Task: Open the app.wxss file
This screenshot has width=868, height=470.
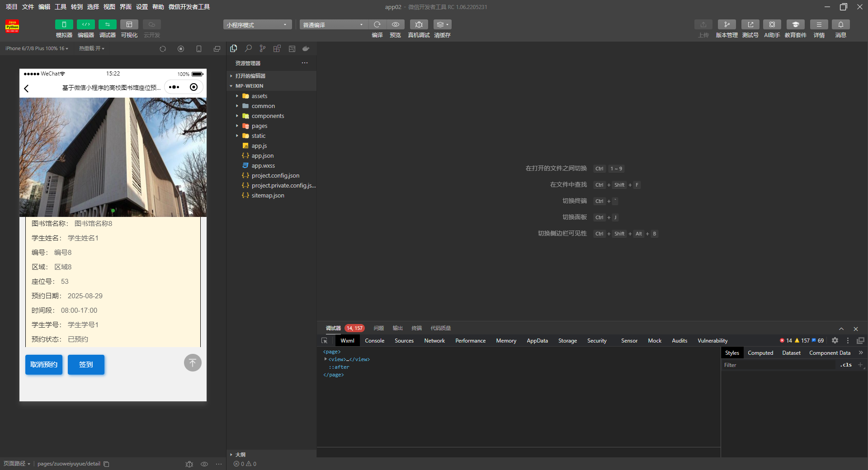Action: click(x=271, y=165)
